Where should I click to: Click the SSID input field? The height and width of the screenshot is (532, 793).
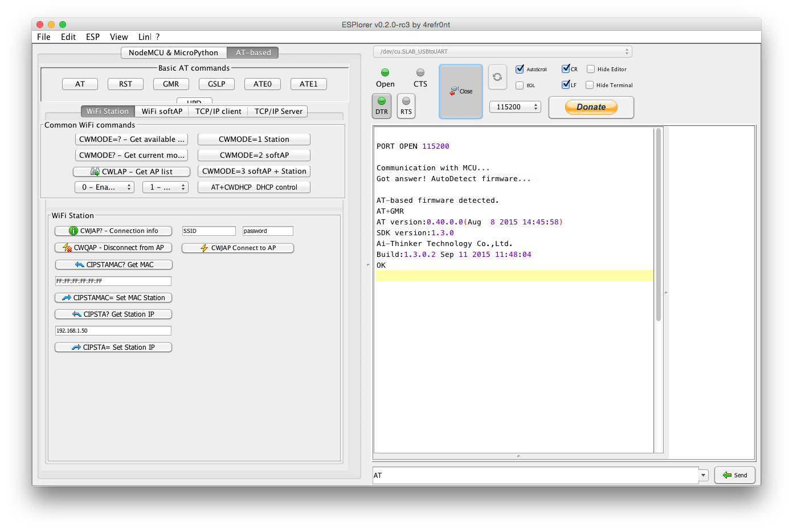coord(209,231)
